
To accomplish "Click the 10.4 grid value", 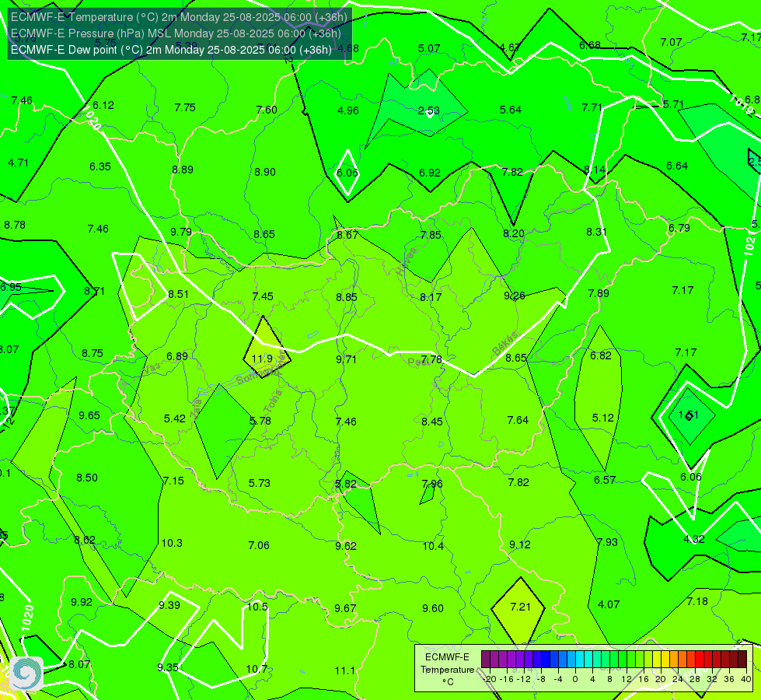I will point(433,546).
